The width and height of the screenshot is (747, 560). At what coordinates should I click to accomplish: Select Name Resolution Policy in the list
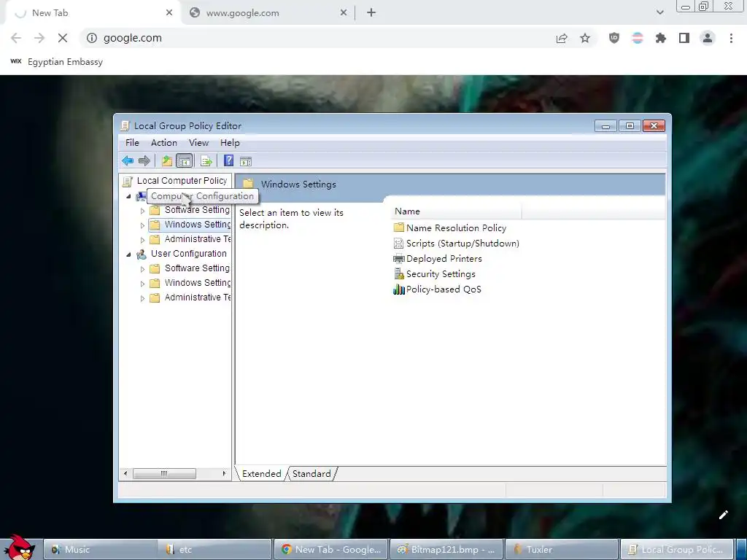pos(449,227)
